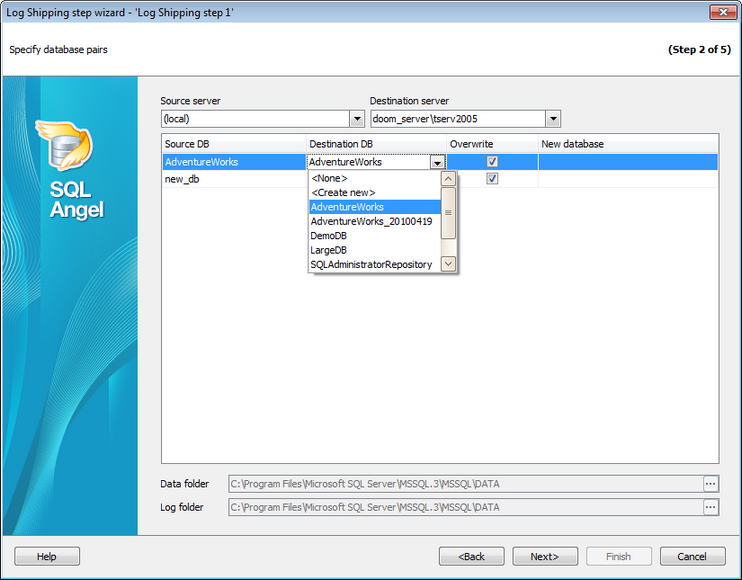Toggle Overwrite checkbox for AdventureWorks row

pyautogui.click(x=492, y=162)
